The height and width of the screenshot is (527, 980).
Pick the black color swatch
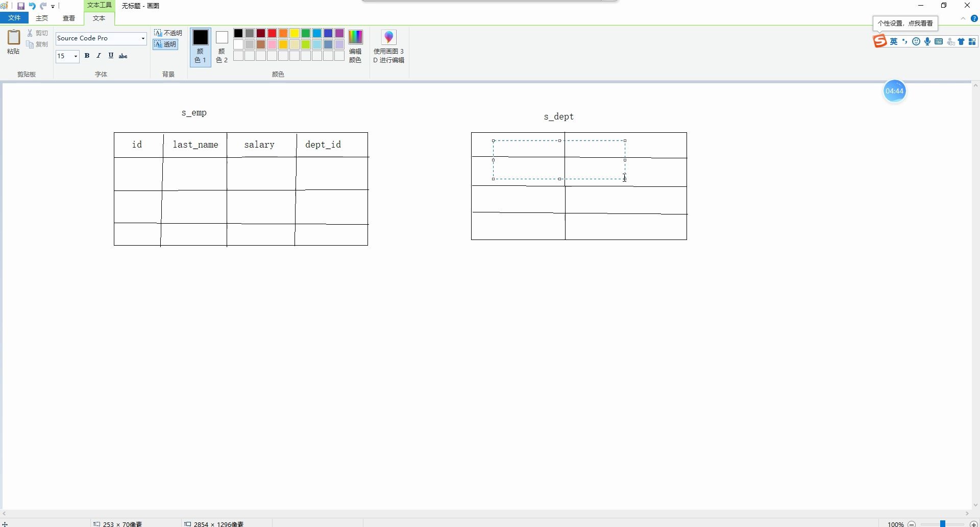click(x=238, y=33)
